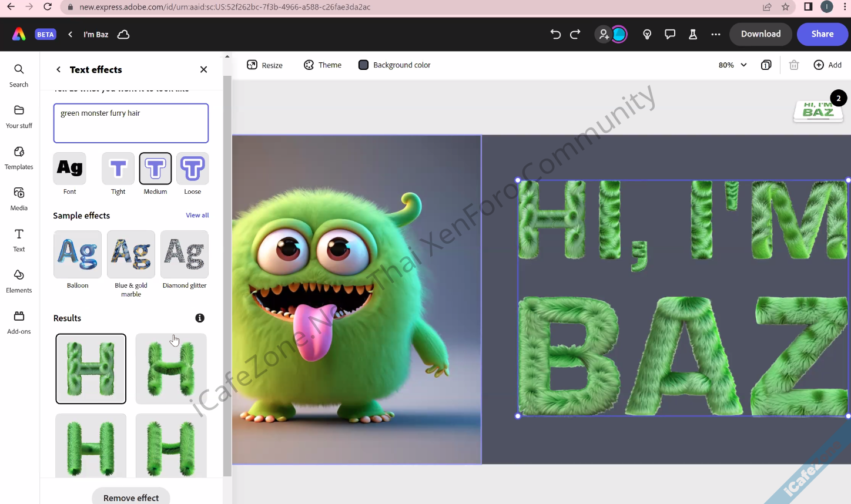Viewport: 851px width, 504px height.
Task: Open the Templates sidebar tab
Action: coord(19,158)
